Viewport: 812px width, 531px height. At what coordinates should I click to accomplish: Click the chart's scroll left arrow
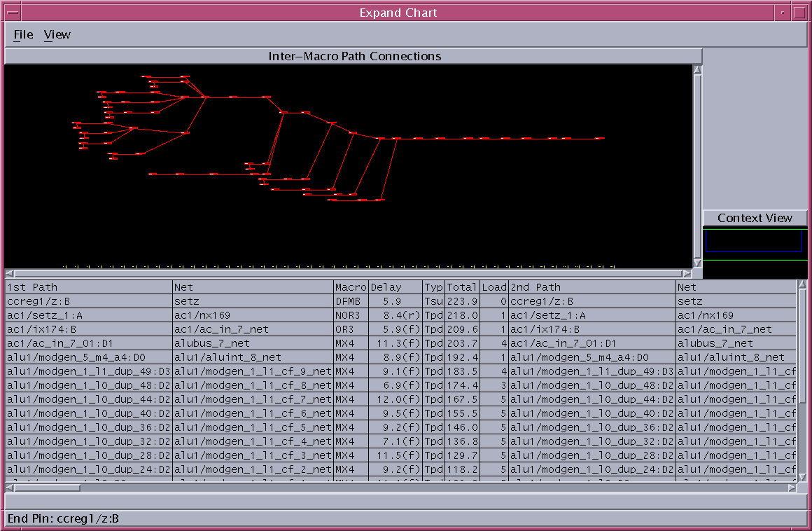8,273
